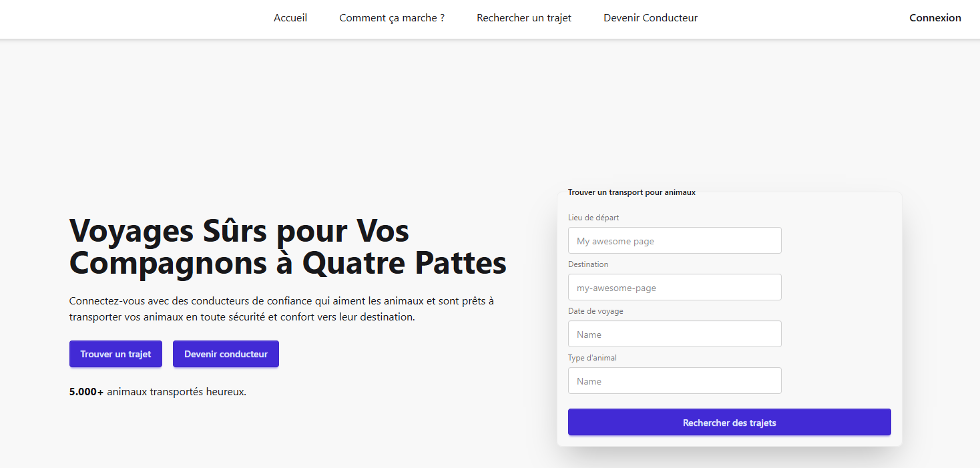Click the "5.000+ animaux transportés heureux" statistic text
This screenshot has width=980, height=468.
[x=158, y=392]
